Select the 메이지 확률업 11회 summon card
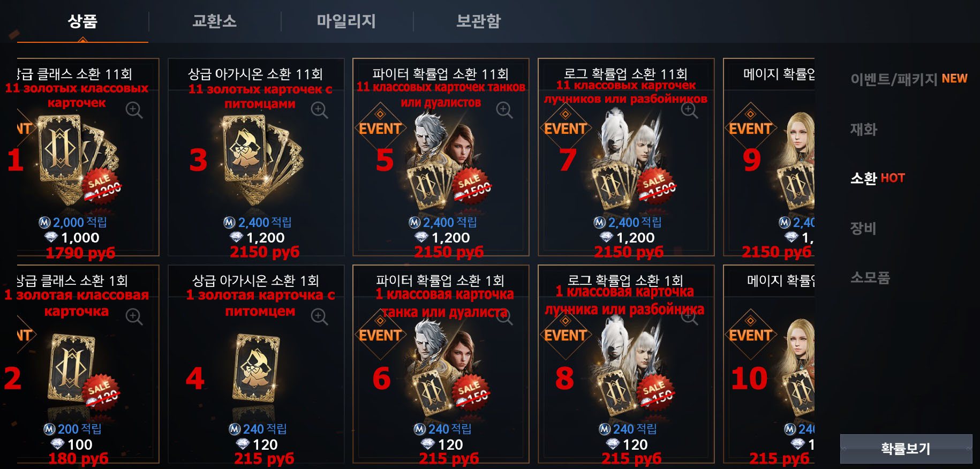This screenshot has height=469, width=980. (x=769, y=157)
